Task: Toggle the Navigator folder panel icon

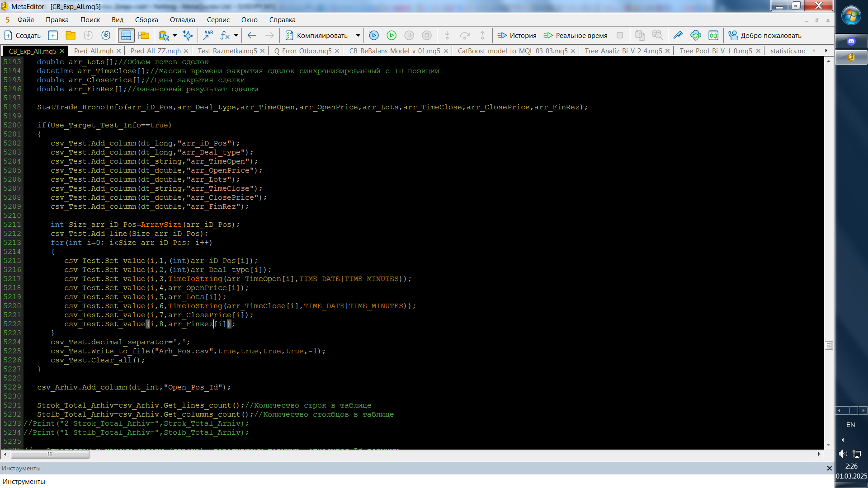Action: pos(144,35)
